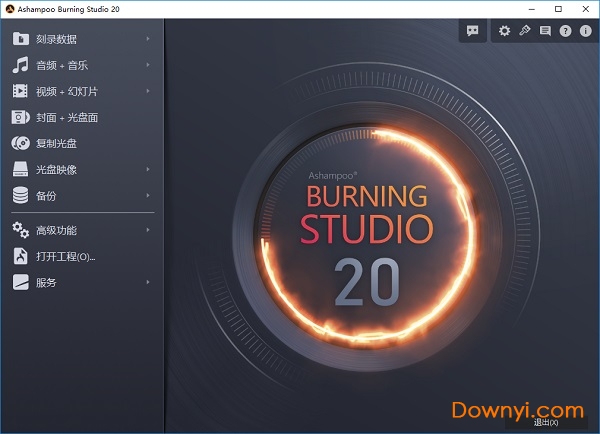This screenshot has width=600, height=434.
Task: Expand the 视频 + 幻灯片 submenu arrow
Action: point(148,91)
